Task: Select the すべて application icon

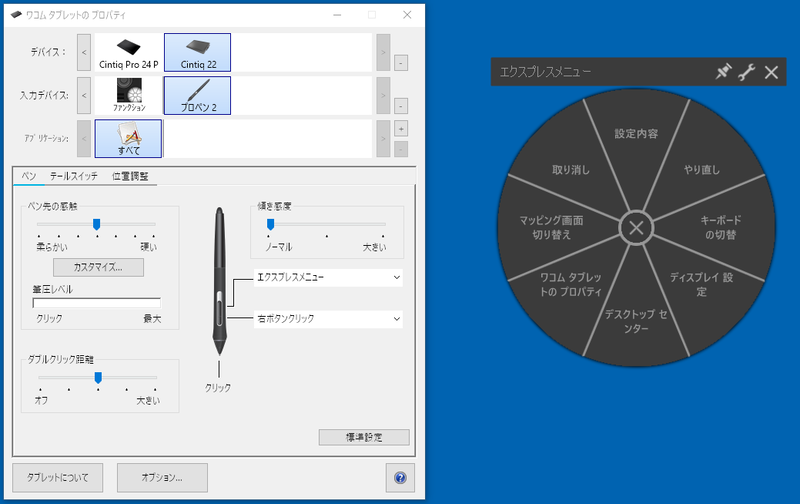Action: click(x=129, y=138)
